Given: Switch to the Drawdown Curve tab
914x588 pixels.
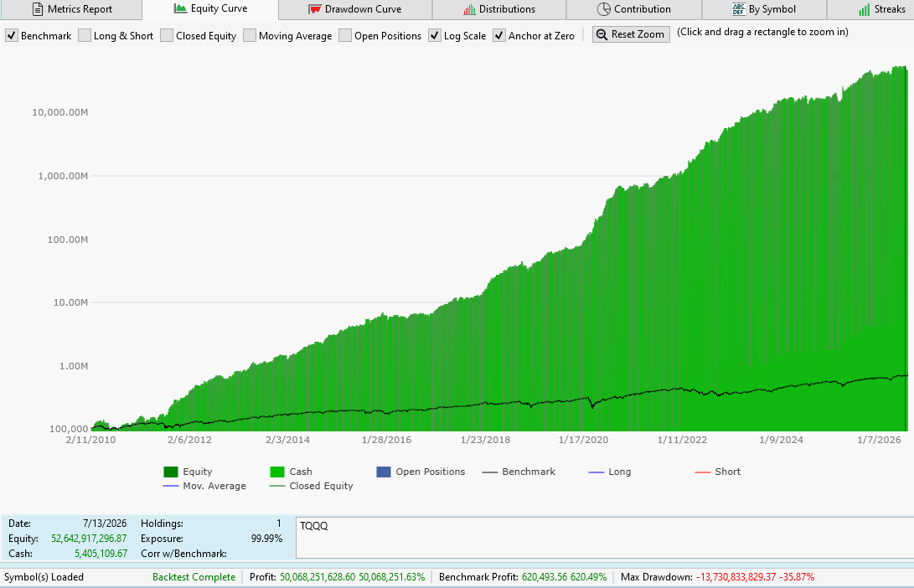Looking at the screenshot, I should [x=355, y=9].
